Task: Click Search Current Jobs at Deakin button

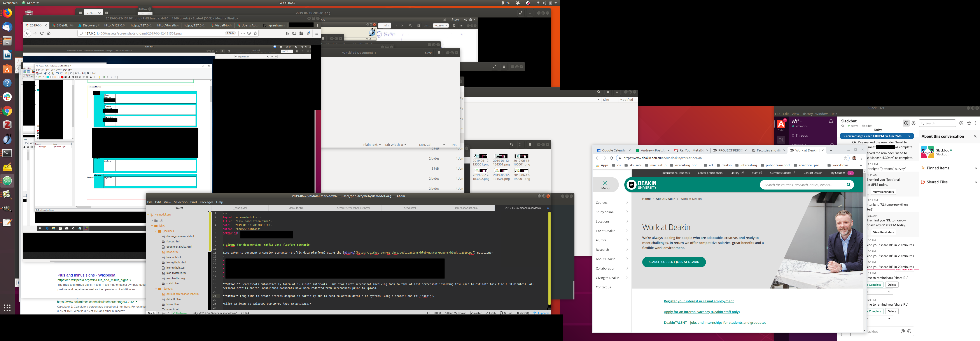Action: (674, 262)
